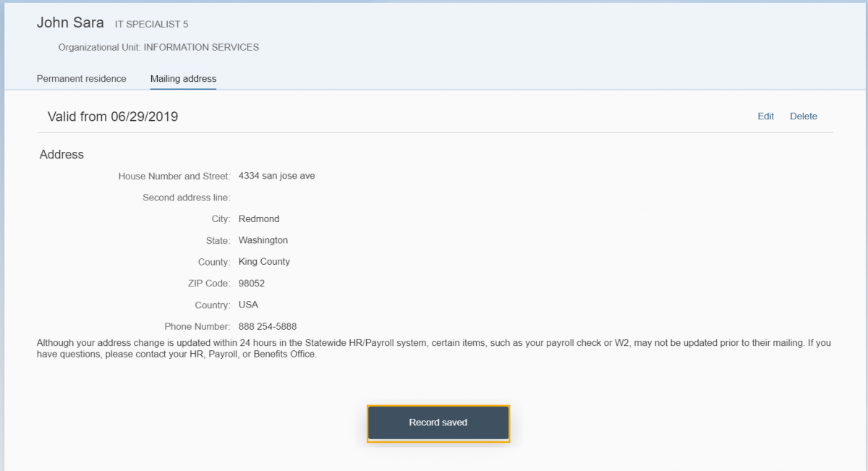Select the street value 4334 san jose ave

coord(276,176)
